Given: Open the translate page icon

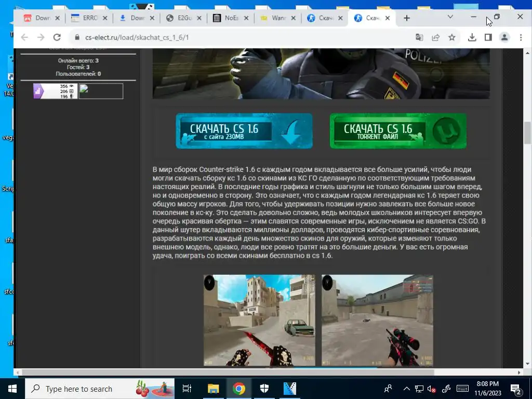Looking at the screenshot, I should click(419, 37).
